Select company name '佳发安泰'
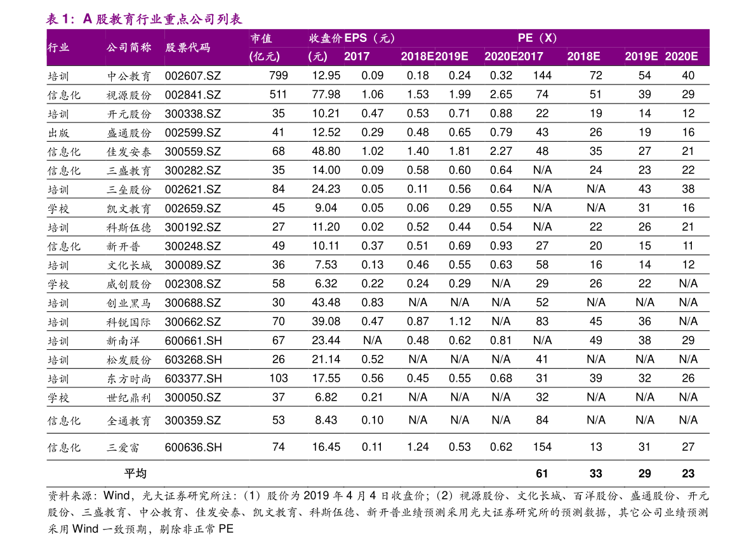The image size is (756, 548). 129,152
